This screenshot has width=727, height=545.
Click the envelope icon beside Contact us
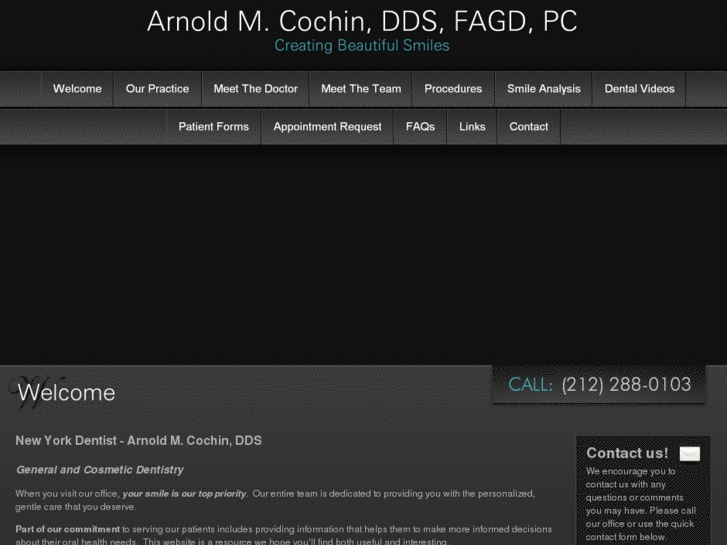pyautogui.click(x=689, y=454)
